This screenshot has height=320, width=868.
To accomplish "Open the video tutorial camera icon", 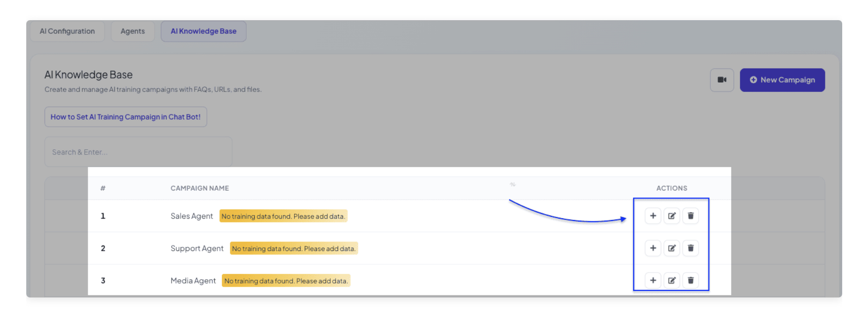I will click(722, 80).
